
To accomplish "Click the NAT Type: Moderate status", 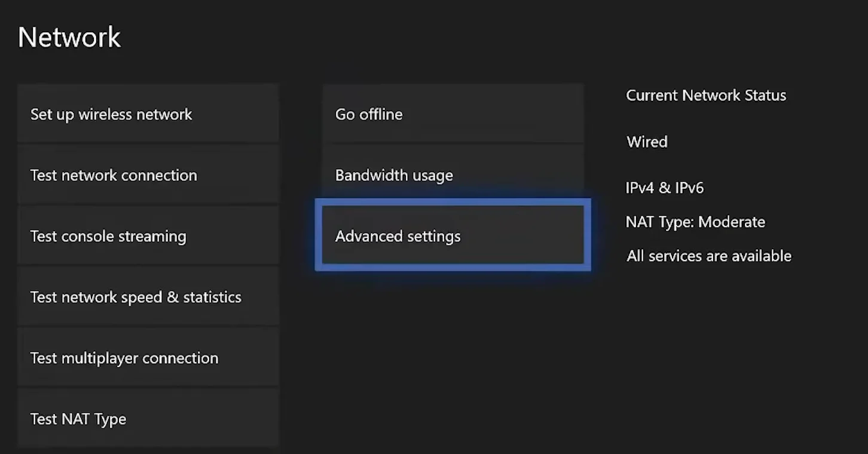I will pos(695,222).
